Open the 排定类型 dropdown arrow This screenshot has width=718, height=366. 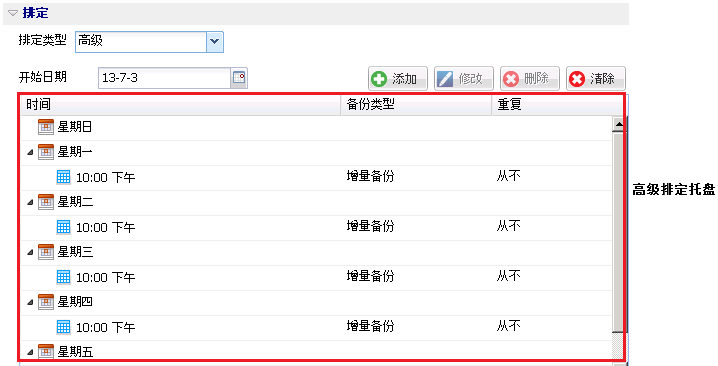click(215, 42)
